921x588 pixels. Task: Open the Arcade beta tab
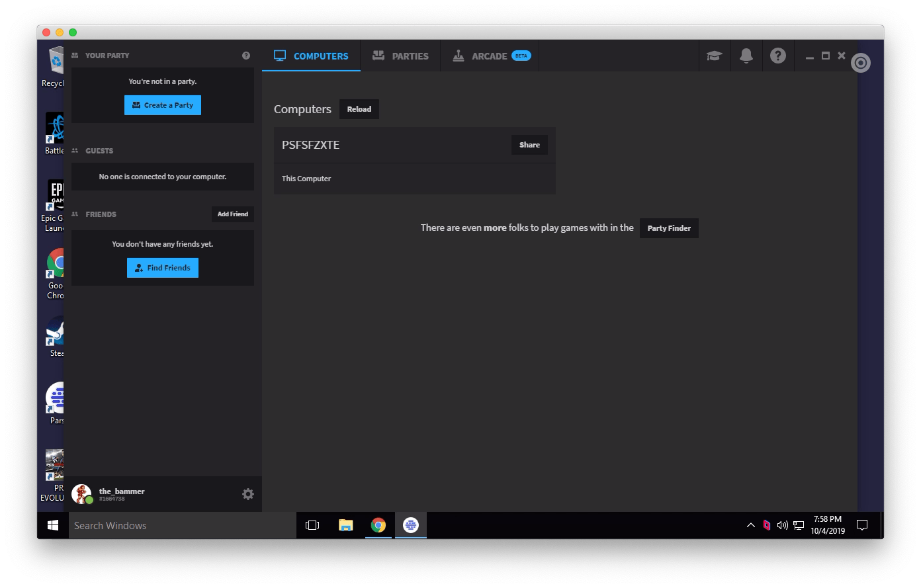491,56
